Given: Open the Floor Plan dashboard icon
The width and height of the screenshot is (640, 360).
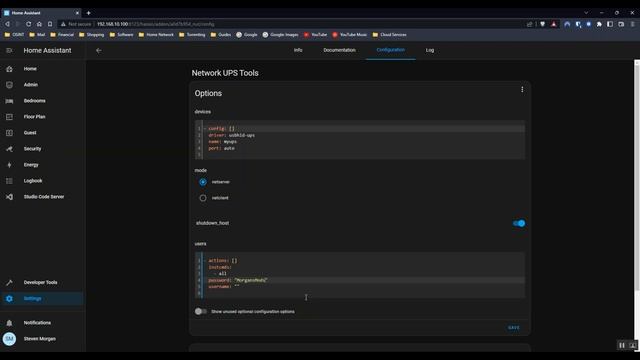Looking at the screenshot, I should (x=9, y=117).
